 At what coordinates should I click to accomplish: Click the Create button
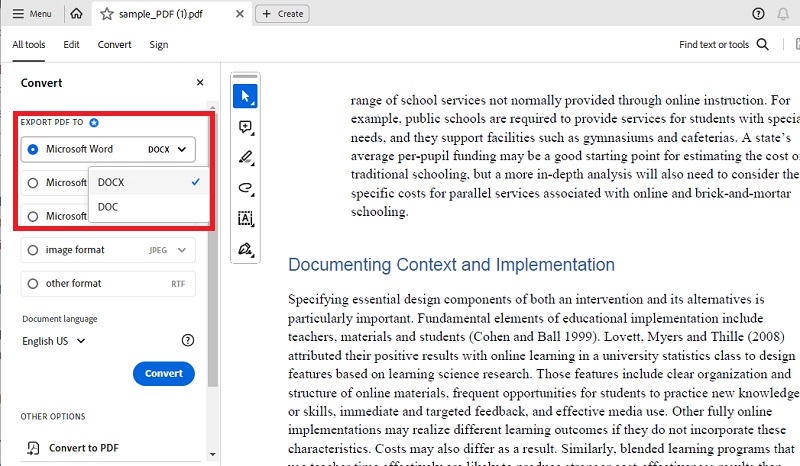pos(282,14)
